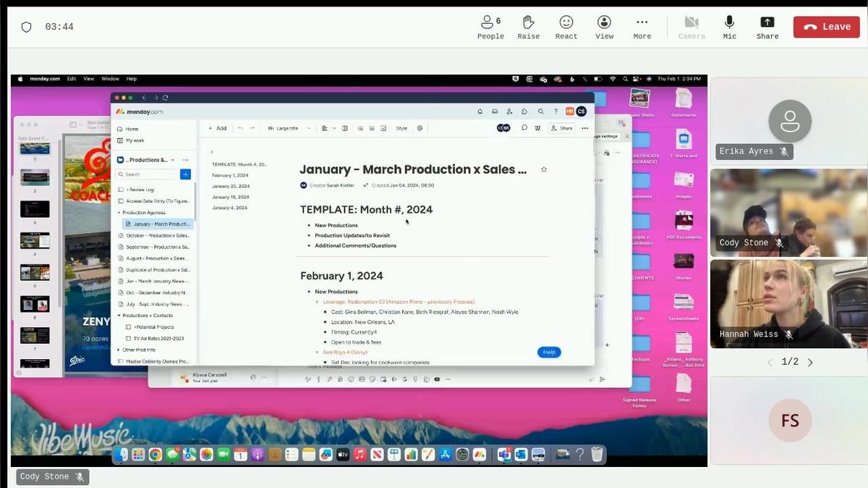Image resolution: width=868 pixels, height=488 pixels.
Task: Open the People participants panel
Action: tap(490, 28)
